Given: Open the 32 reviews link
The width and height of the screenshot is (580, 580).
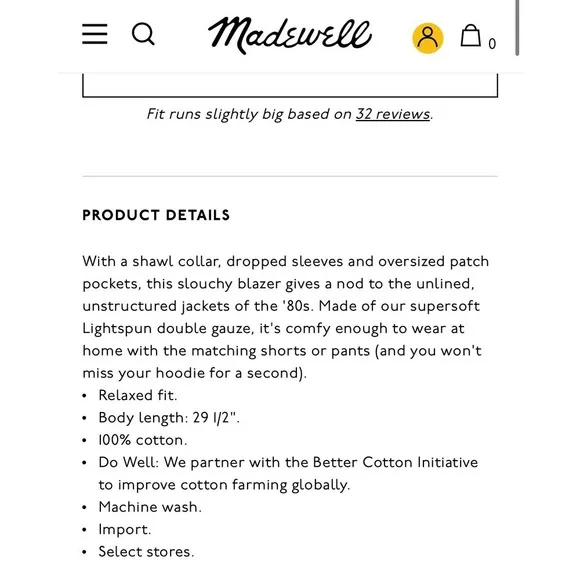Looking at the screenshot, I should [x=393, y=114].
